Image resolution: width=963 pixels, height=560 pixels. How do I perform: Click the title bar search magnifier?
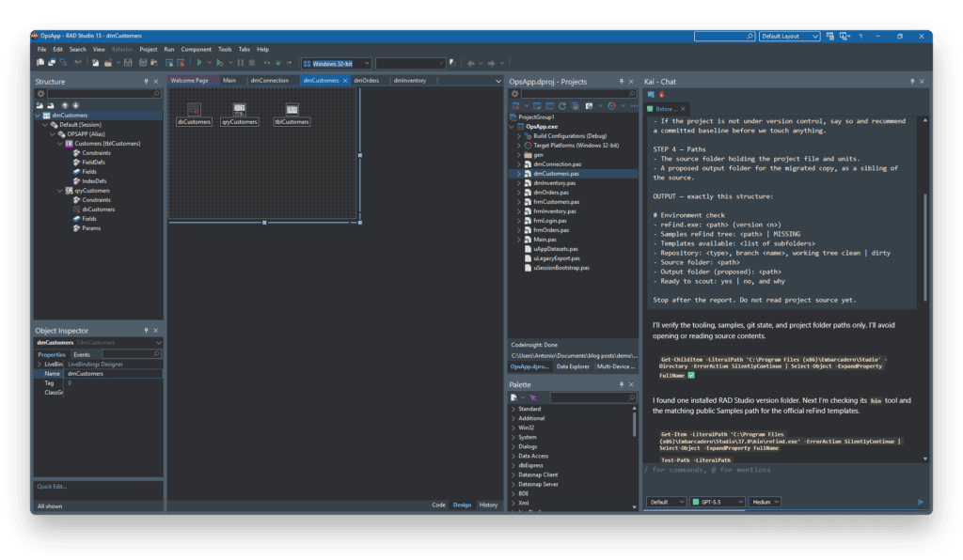(x=750, y=37)
